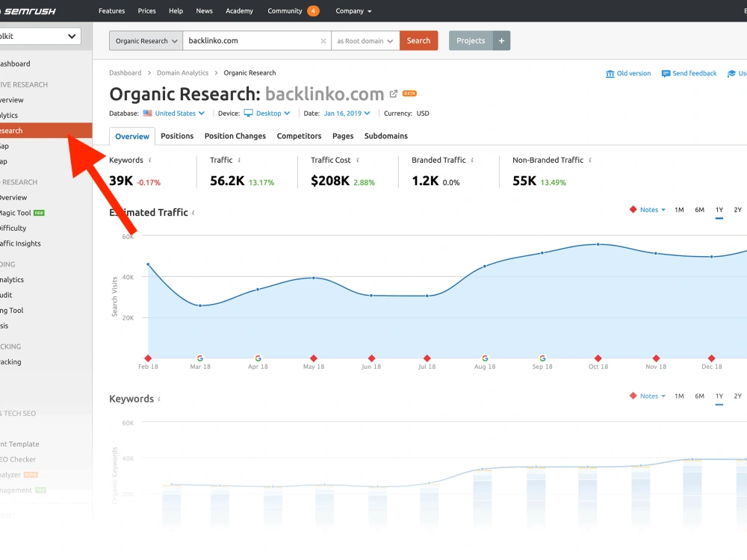Viewport: 747px width, 560px height.
Task: Click the red note diamond at Jun 18
Action: point(371,358)
